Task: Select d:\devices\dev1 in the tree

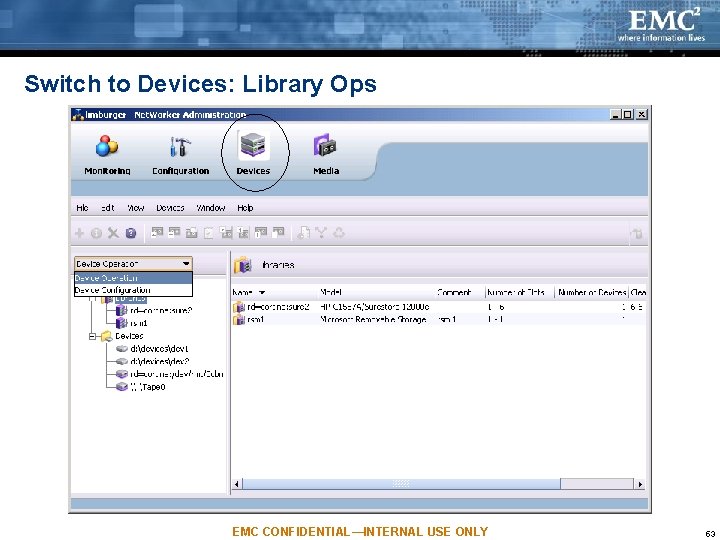Action: tap(159, 349)
